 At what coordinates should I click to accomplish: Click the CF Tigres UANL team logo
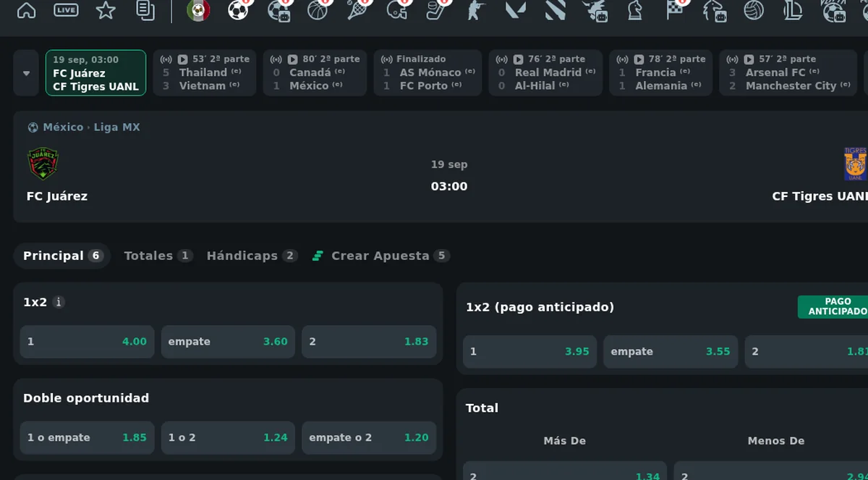click(856, 164)
